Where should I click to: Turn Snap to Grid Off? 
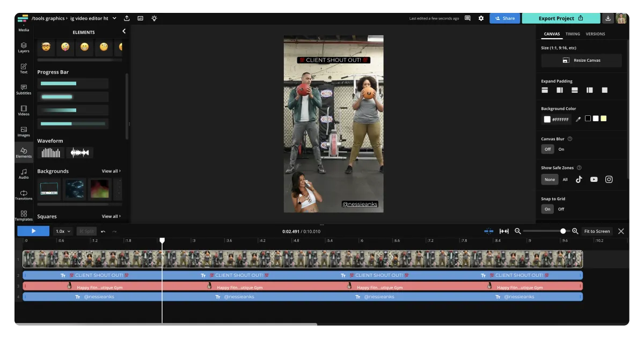click(x=561, y=209)
